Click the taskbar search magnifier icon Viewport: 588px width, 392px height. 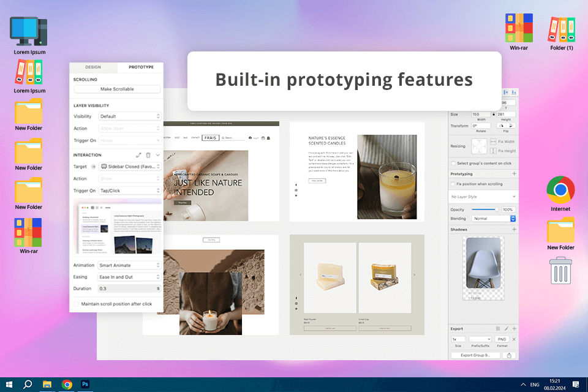28,385
